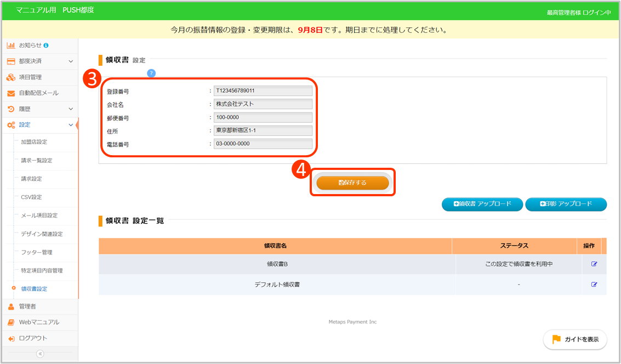Screen dimensions: 621x364
Task: Open 加盟店設定 submenu item
Action: 34,142
